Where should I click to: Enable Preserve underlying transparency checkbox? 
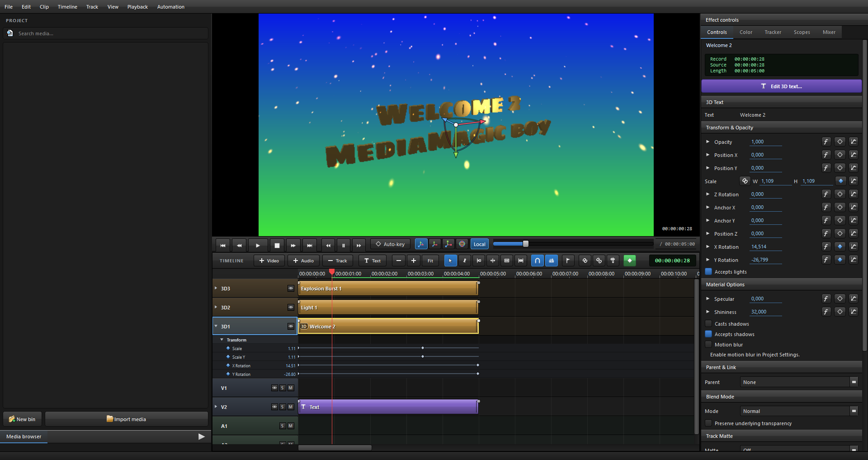pos(708,423)
